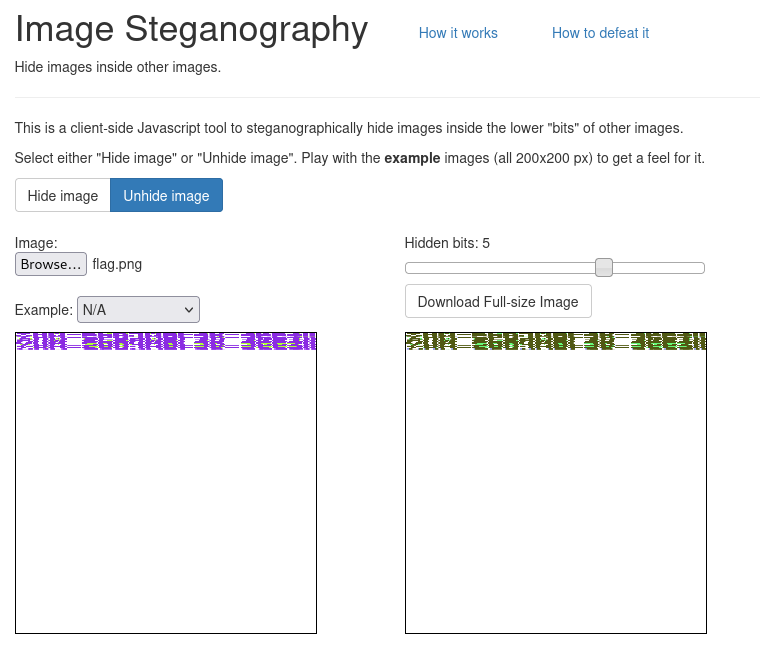Open the How it works link
760x671 pixels.
[458, 33]
